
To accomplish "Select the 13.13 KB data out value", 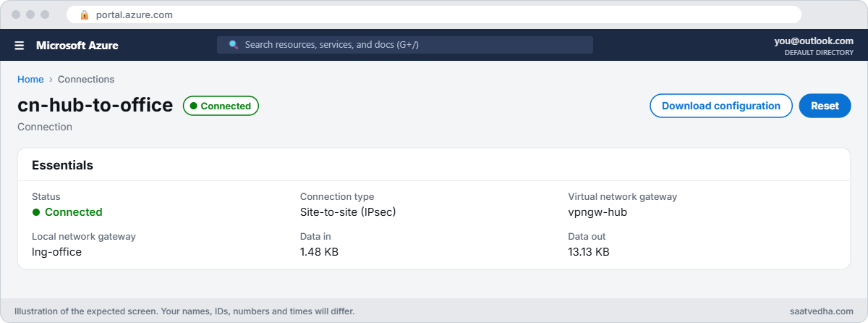I will click(589, 252).
